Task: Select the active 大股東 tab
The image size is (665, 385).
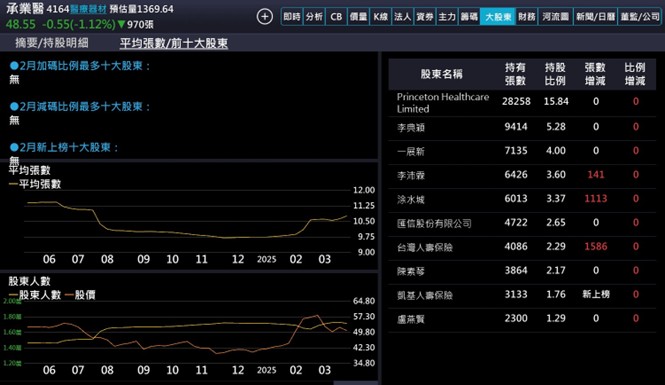Action: click(x=498, y=17)
